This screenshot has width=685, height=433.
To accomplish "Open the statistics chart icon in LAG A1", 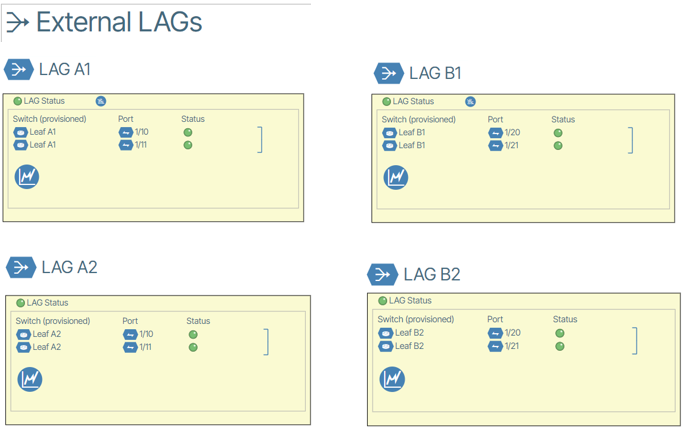I will [27, 177].
